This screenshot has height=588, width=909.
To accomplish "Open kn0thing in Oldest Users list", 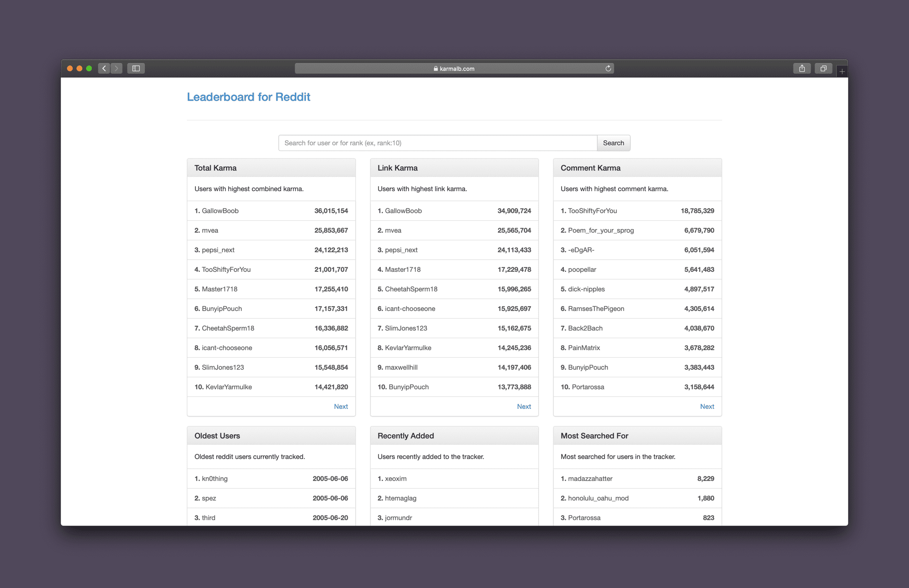I will (215, 479).
